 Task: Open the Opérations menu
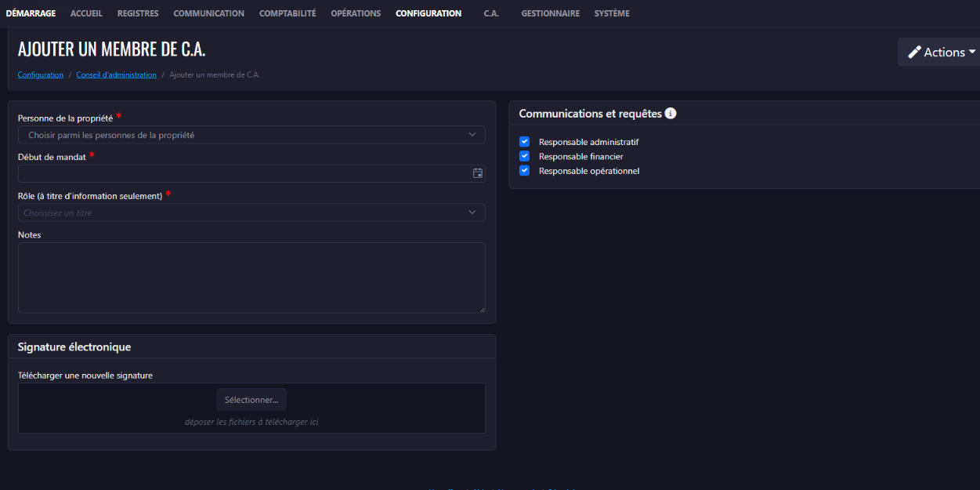pos(356,13)
